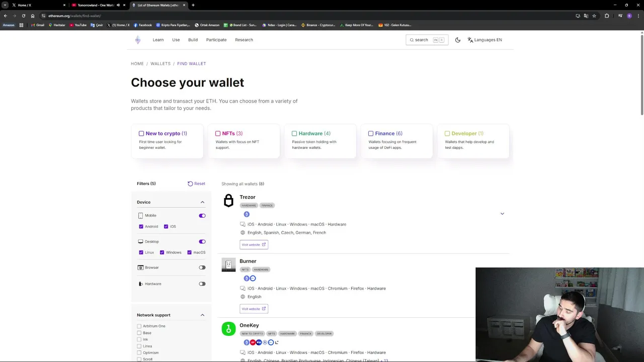This screenshot has height=362, width=644.
Task: Open the Amazon bookmark
Action: [x=9, y=25]
